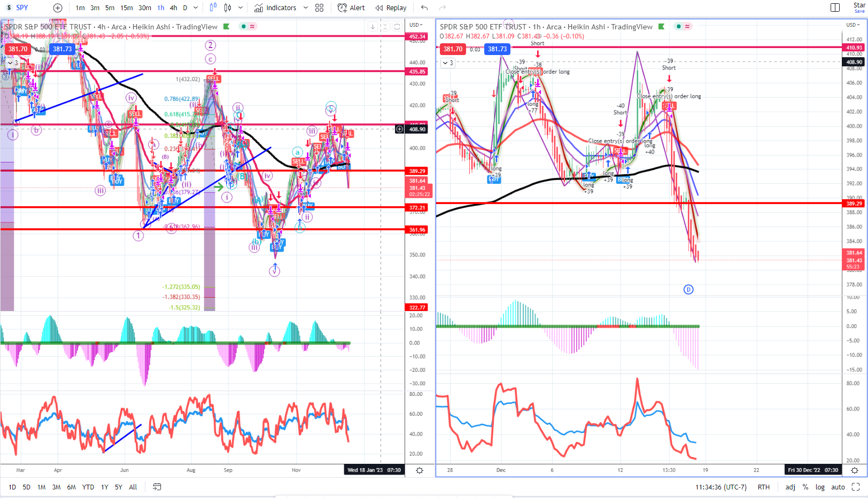Set date range to YTD
Image resolution: width=868 pixels, height=498 pixels.
[x=88, y=487]
